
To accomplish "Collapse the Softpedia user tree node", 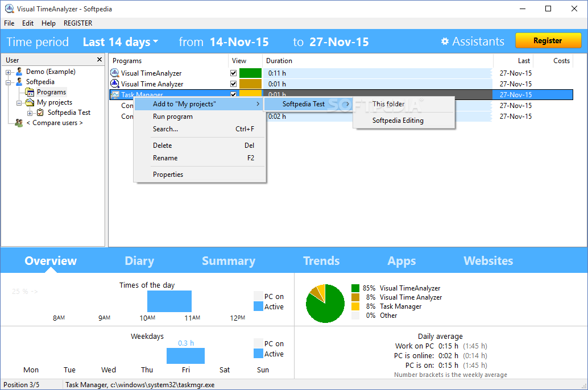I will click(x=9, y=82).
